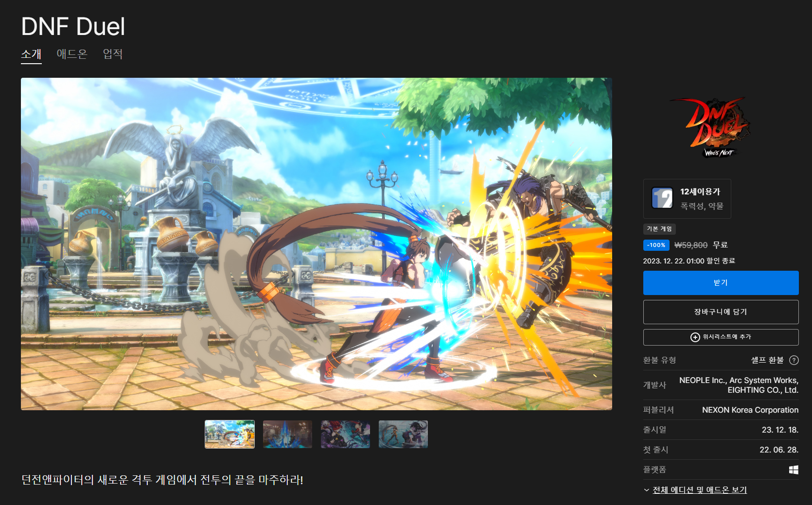Click the blue 받기 button
The width and height of the screenshot is (812, 505).
pyautogui.click(x=721, y=283)
